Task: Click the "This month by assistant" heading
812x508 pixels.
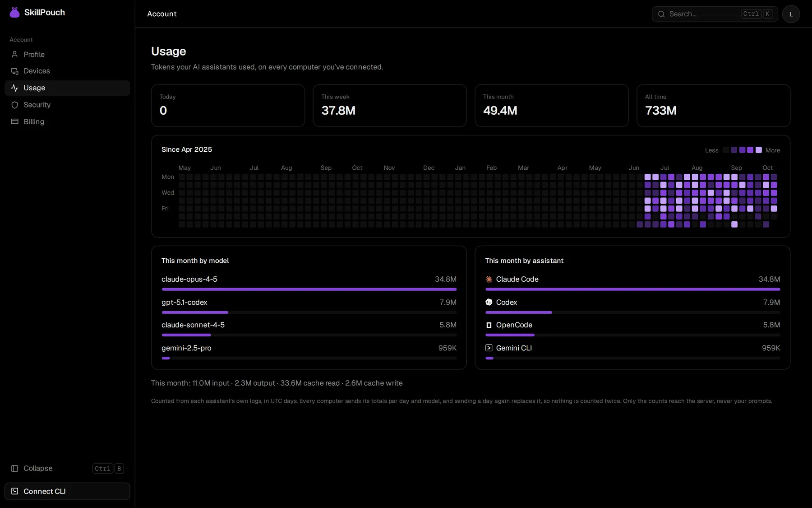Action: click(x=524, y=261)
